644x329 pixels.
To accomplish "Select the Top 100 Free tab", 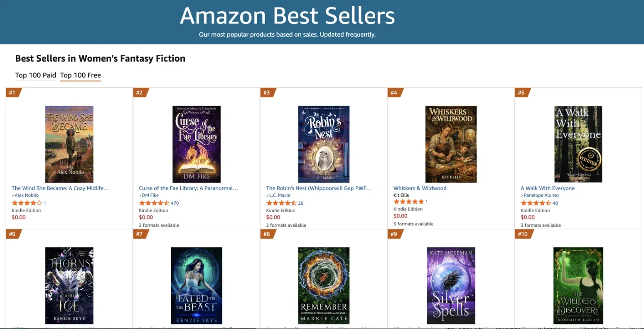I will tap(81, 75).
